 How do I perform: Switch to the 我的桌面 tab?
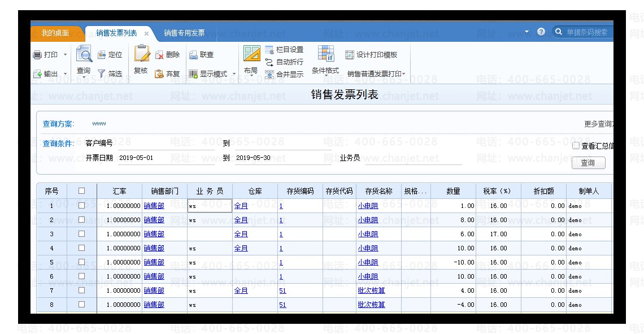tap(55, 33)
